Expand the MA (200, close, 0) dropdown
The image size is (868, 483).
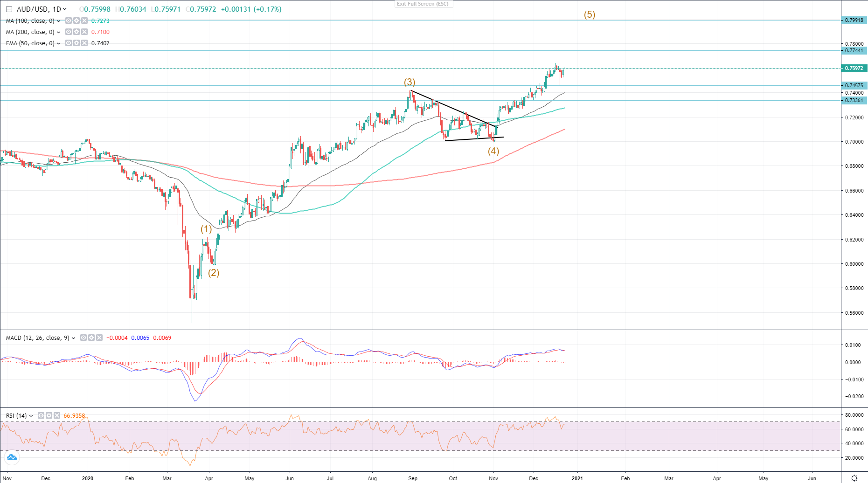coord(58,32)
